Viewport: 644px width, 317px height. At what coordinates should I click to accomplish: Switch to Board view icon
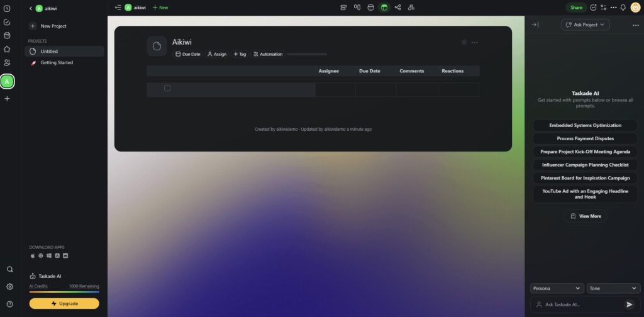click(357, 8)
